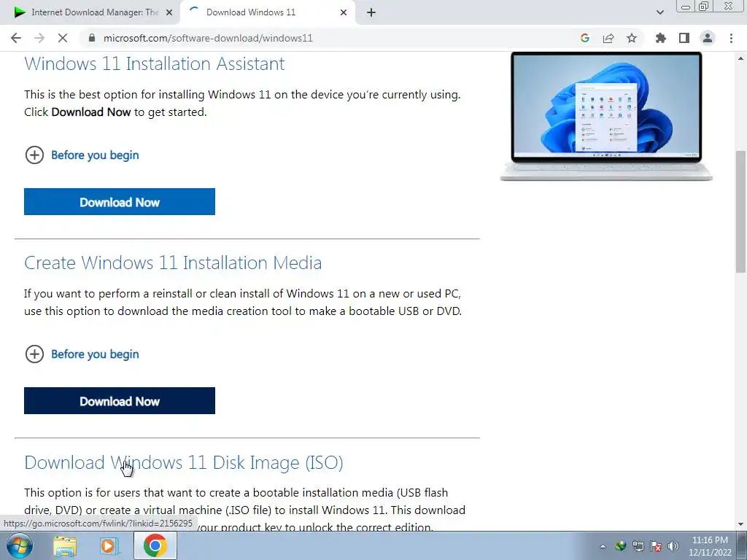Open Internet Download Manager tray icon
The width and height of the screenshot is (747, 560).
620,546
